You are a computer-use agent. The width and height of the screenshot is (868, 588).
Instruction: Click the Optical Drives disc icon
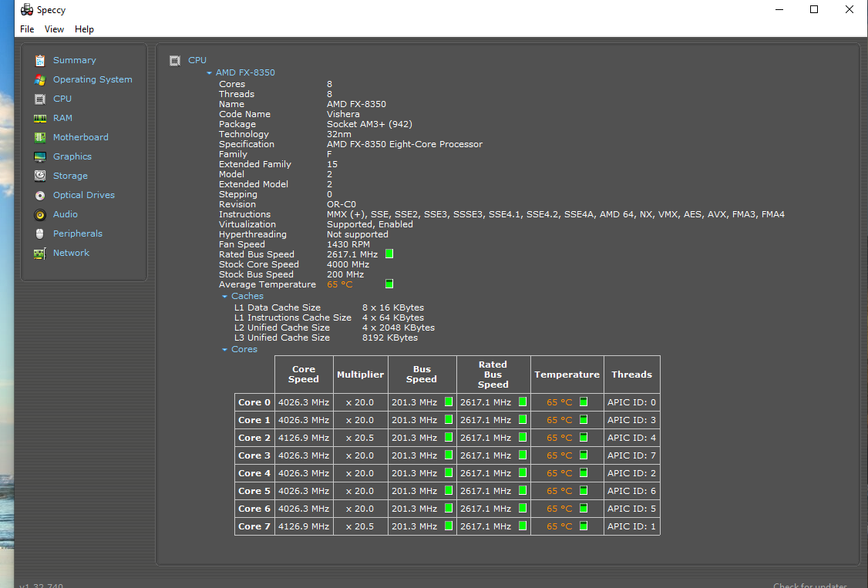(x=39, y=195)
